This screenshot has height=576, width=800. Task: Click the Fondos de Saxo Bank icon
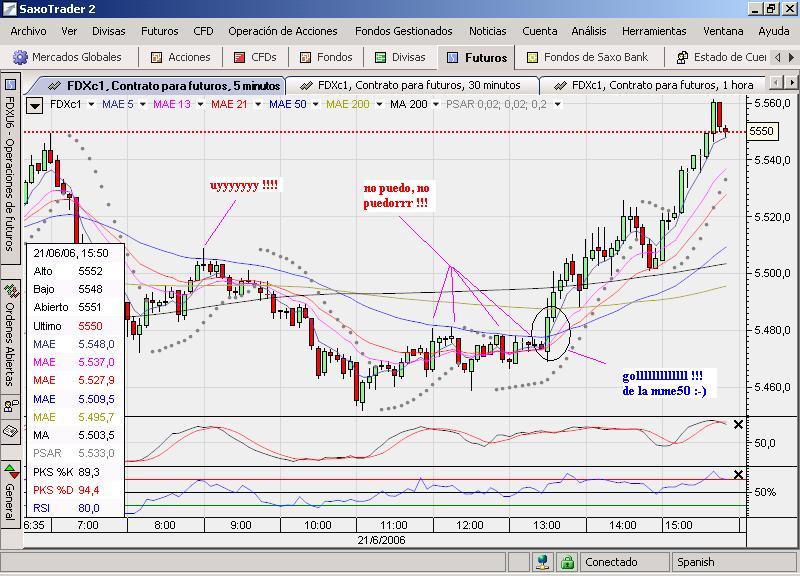(x=532, y=58)
